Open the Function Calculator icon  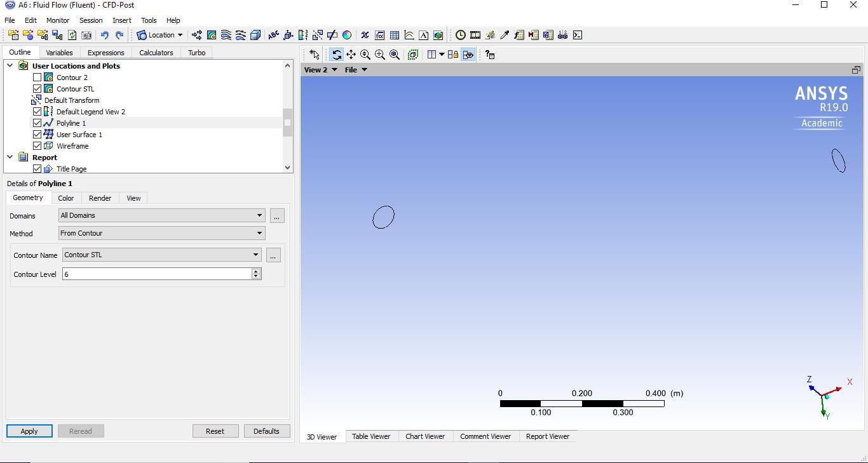pos(519,35)
